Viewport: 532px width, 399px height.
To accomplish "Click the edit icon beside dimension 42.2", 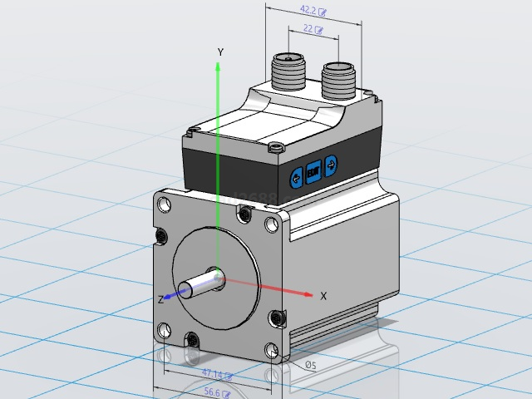I will click(322, 12).
